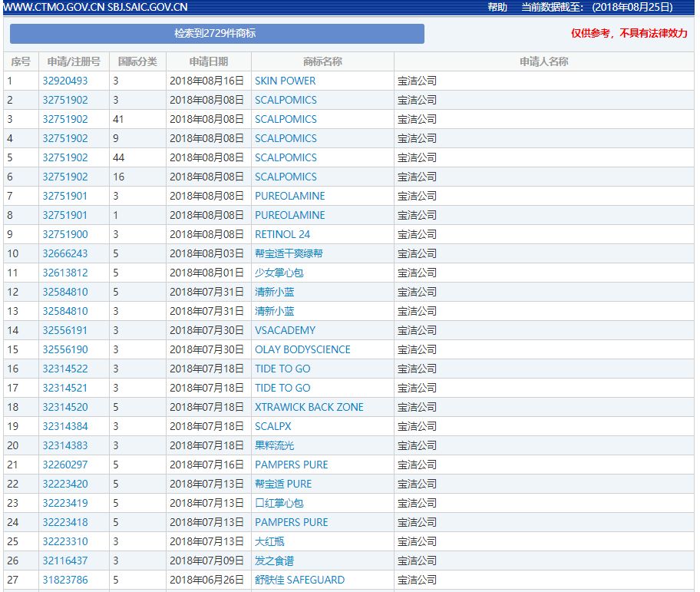The height and width of the screenshot is (592, 700).
Task: Open the 少女掌心包 trademark
Action: (x=279, y=273)
